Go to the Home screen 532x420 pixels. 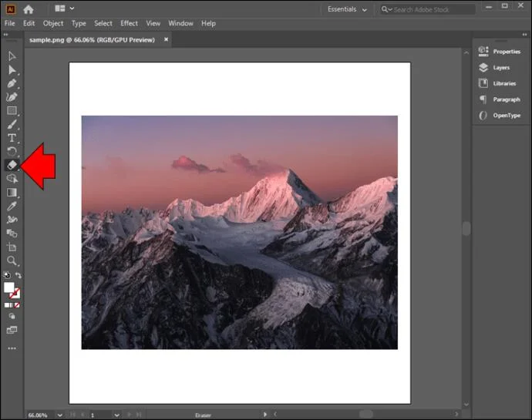pos(29,9)
